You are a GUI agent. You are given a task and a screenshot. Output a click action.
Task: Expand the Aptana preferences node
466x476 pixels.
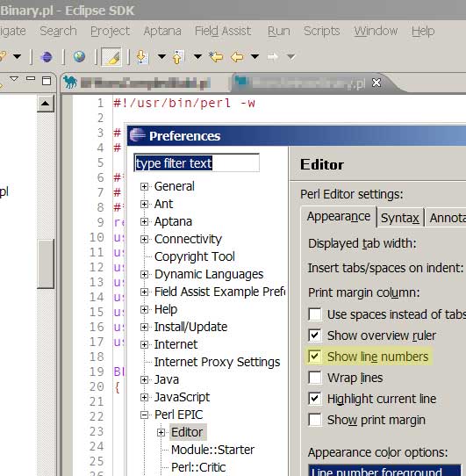(x=145, y=221)
